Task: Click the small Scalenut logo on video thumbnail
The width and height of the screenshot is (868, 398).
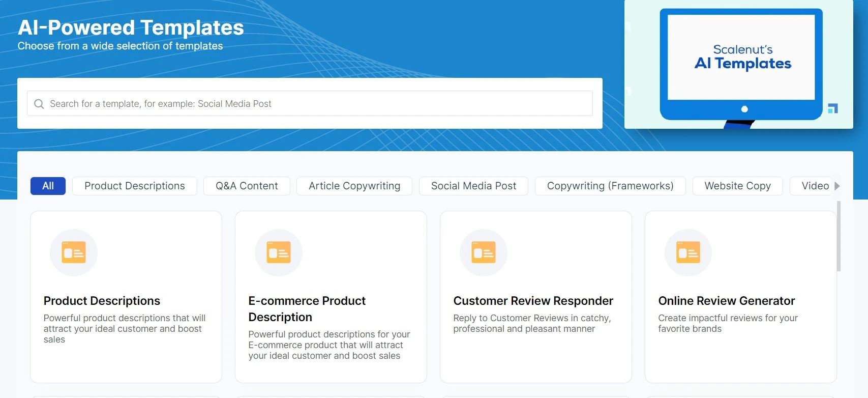Action: [832, 108]
